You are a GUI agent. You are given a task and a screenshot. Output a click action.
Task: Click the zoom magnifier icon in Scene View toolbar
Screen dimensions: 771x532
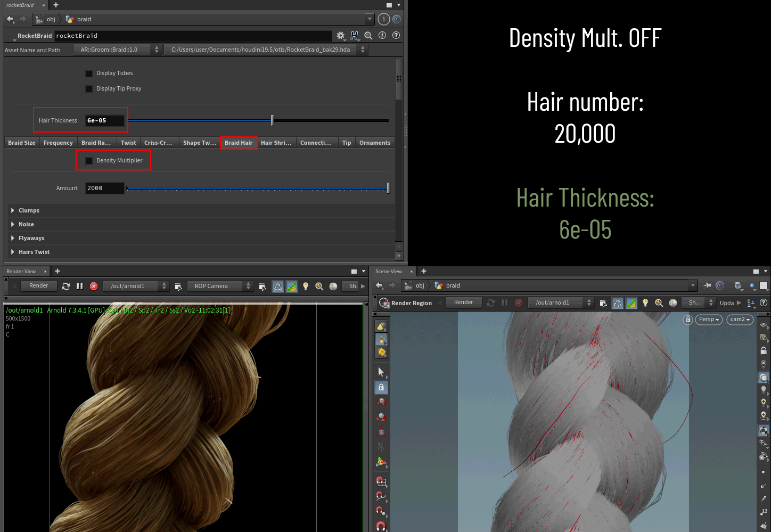[x=659, y=302]
